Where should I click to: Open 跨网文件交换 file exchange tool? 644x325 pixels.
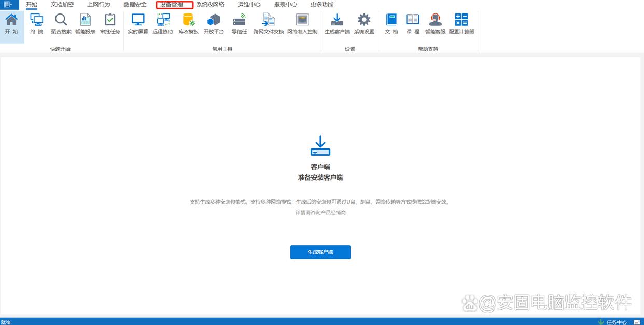tap(269, 24)
